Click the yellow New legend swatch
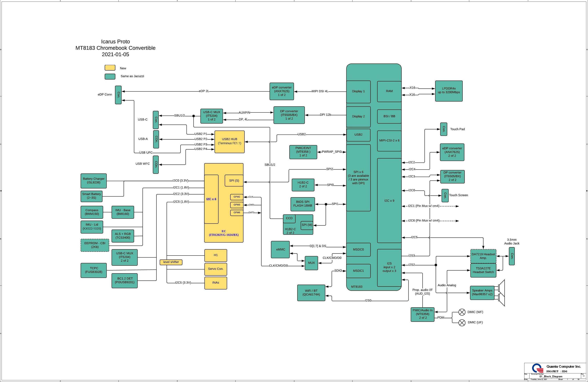The image size is (588, 382). (x=110, y=68)
